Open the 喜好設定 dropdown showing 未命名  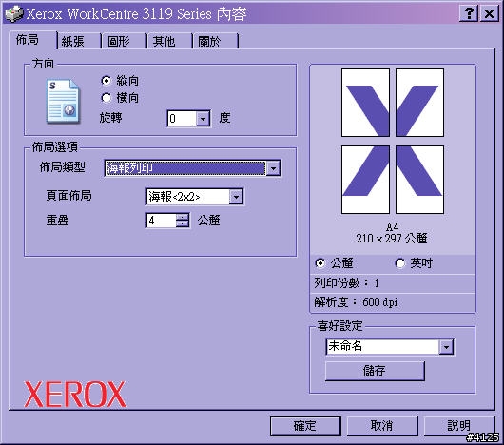[x=446, y=347]
